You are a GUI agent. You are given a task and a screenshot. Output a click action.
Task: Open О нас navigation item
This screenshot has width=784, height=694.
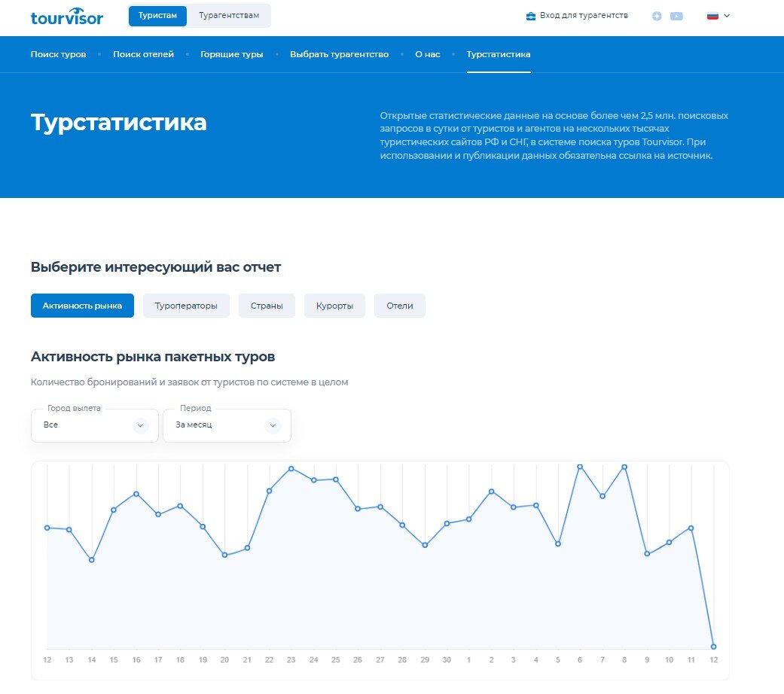[x=428, y=54]
